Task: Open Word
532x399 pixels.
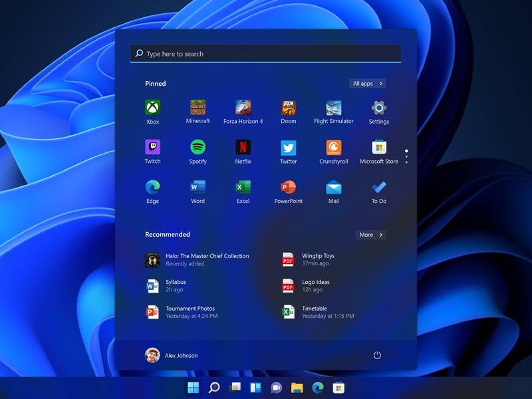Action: pyautogui.click(x=198, y=192)
